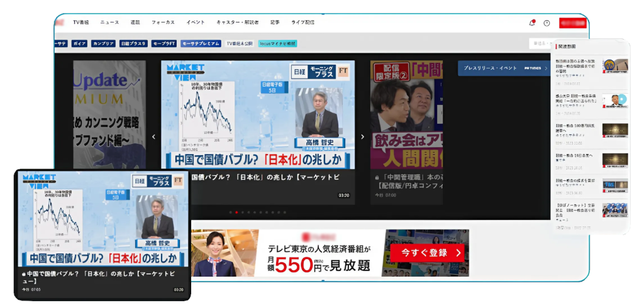Click the help question mark icon

[547, 23]
